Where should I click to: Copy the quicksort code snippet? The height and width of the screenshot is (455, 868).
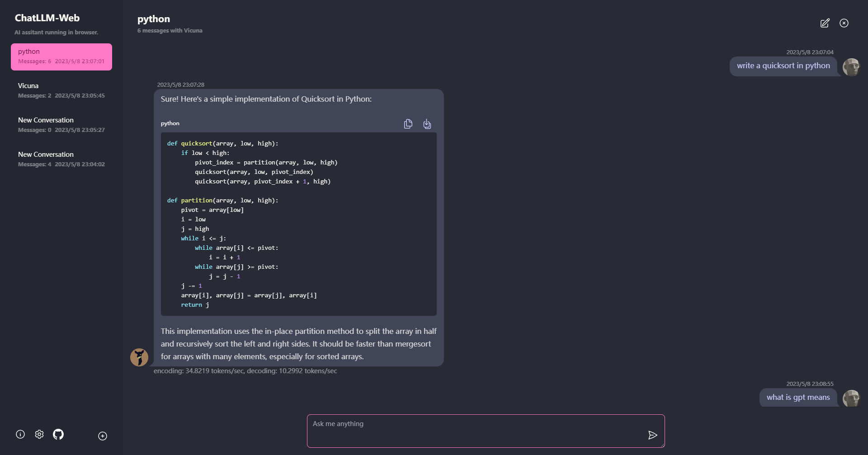(x=408, y=123)
